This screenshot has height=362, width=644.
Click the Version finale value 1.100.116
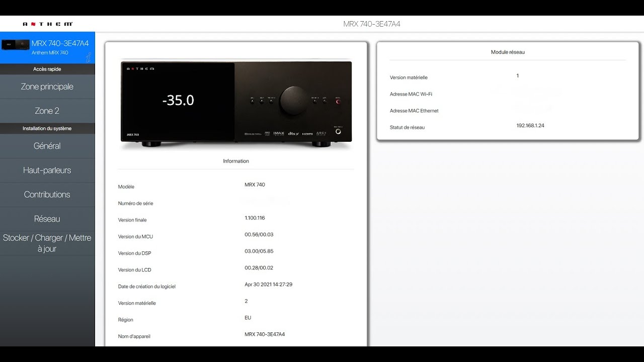(255, 218)
